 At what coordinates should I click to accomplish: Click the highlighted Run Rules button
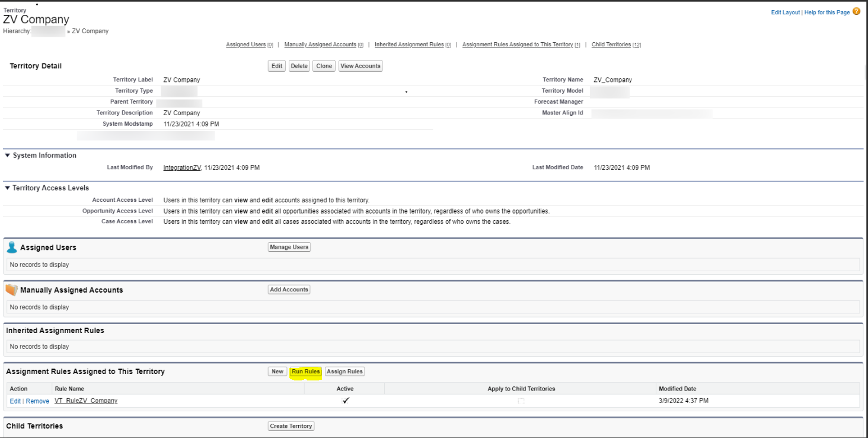pos(305,372)
